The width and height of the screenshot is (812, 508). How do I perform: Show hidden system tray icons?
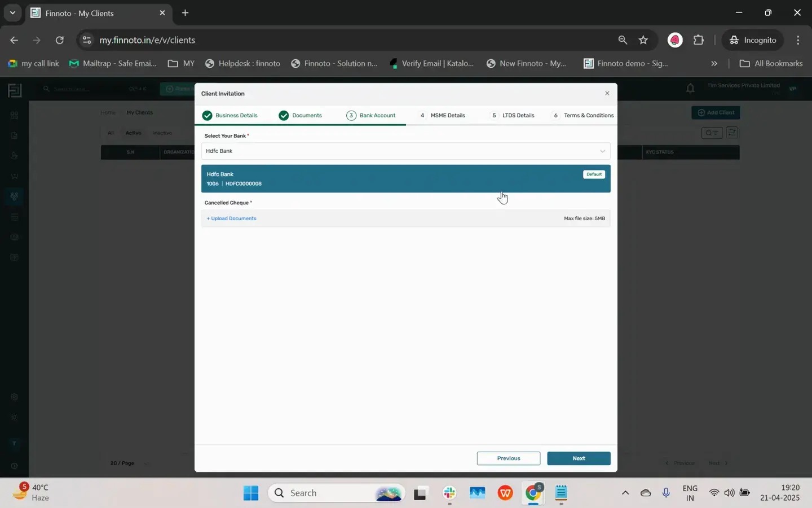coord(625,493)
